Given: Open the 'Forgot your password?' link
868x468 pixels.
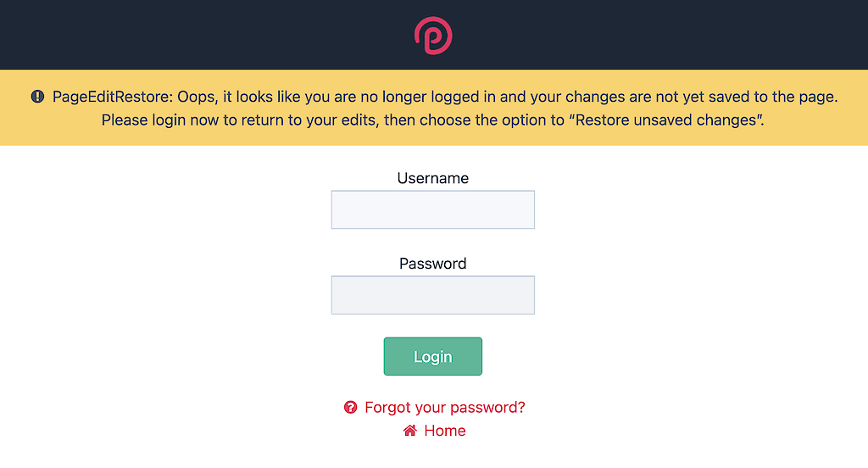Looking at the screenshot, I should (444, 407).
